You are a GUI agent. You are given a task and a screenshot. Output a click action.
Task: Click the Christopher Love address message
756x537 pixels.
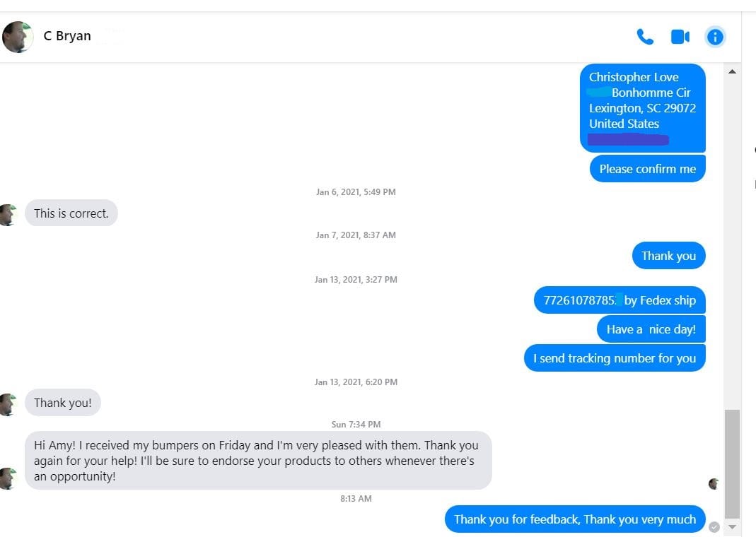pyautogui.click(x=642, y=107)
